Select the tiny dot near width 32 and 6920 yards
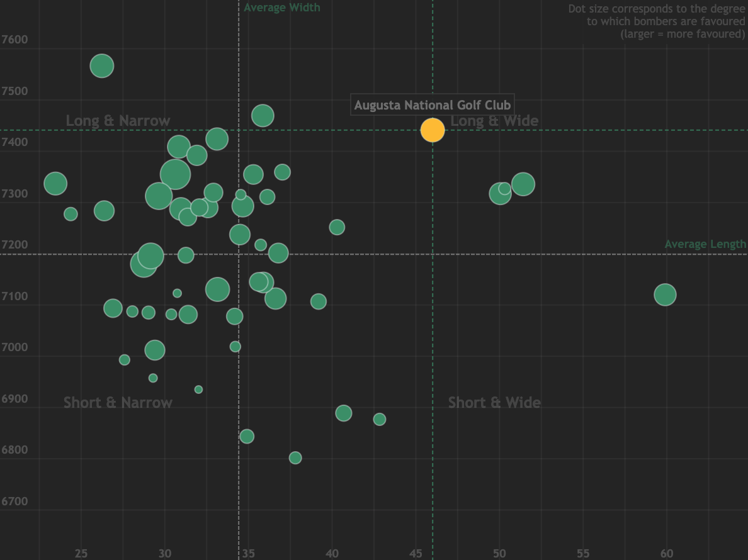Screen dimensions: 748x560 [x=198, y=389]
